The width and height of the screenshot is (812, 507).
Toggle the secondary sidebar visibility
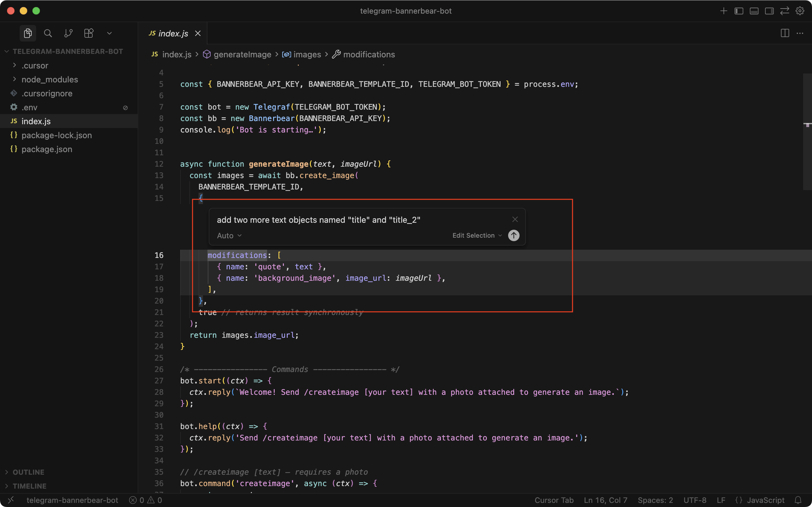[x=769, y=11]
